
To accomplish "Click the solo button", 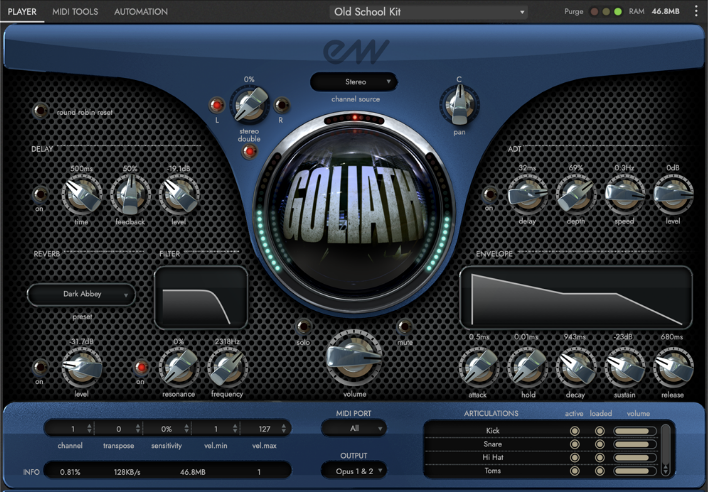I will click(x=303, y=326).
